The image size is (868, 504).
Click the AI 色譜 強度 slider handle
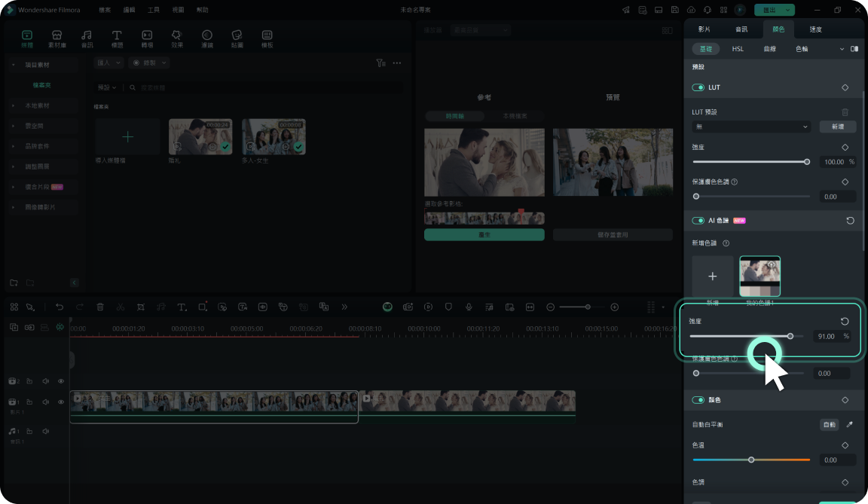790,336
